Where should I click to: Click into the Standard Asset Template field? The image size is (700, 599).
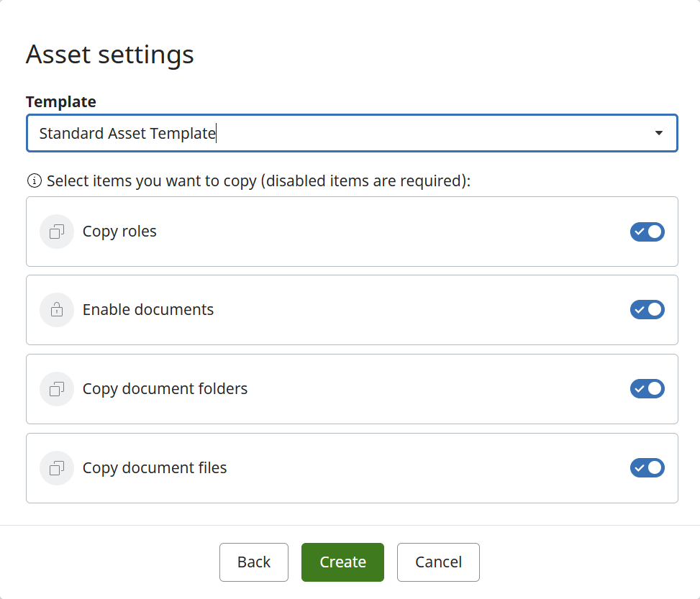click(352, 133)
